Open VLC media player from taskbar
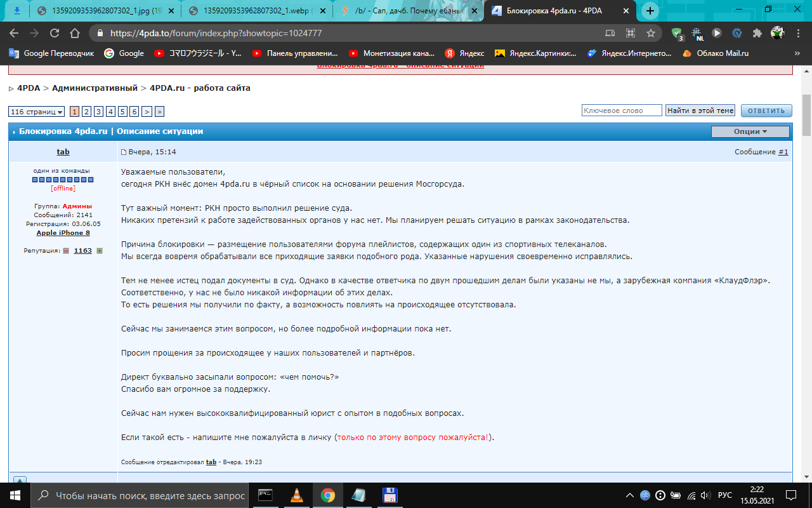The height and width of the screenshot is (508, 812). tap(296, 495)
